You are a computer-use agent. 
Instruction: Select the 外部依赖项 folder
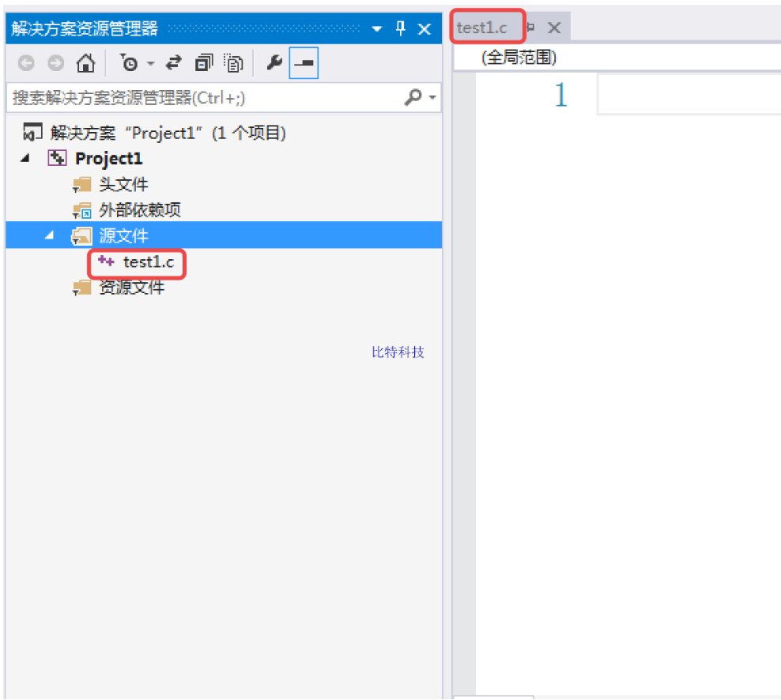click(x=139, y=209)
